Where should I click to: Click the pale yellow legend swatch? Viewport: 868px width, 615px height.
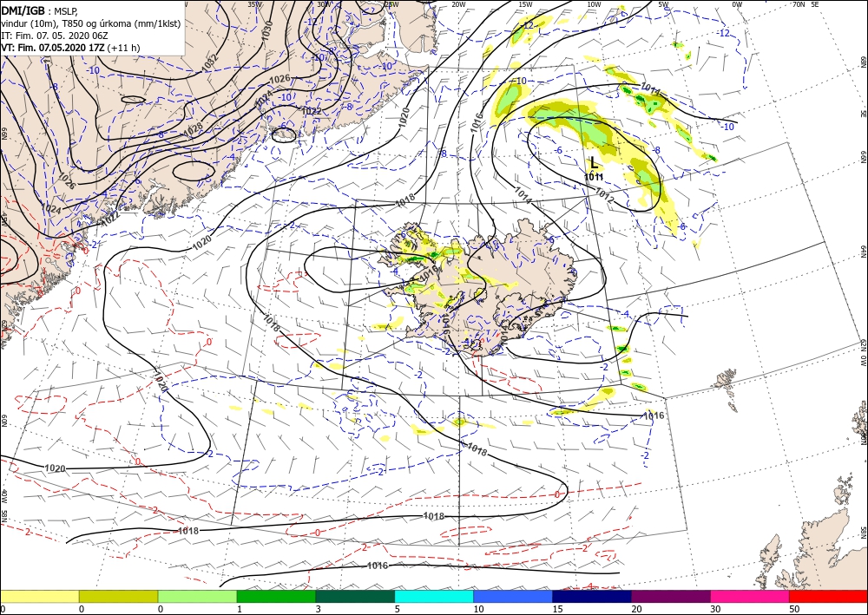click(x=40, y=596)
